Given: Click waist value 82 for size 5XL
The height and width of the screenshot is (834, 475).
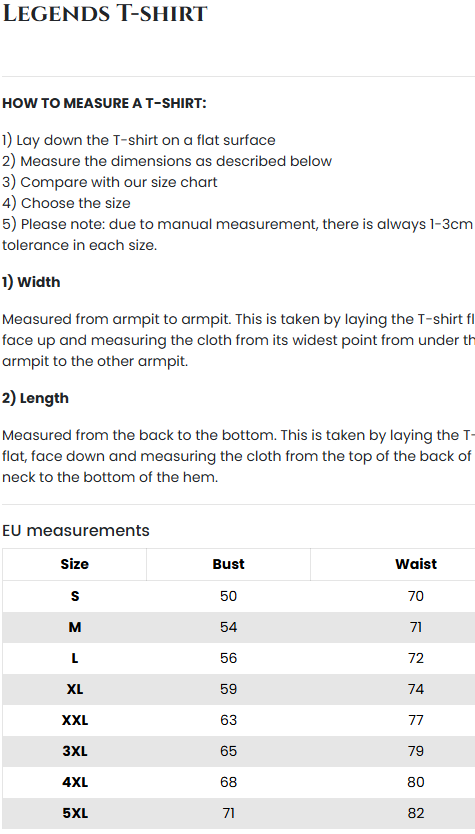Looking at the screenshot, I should [x=416, y=813].
